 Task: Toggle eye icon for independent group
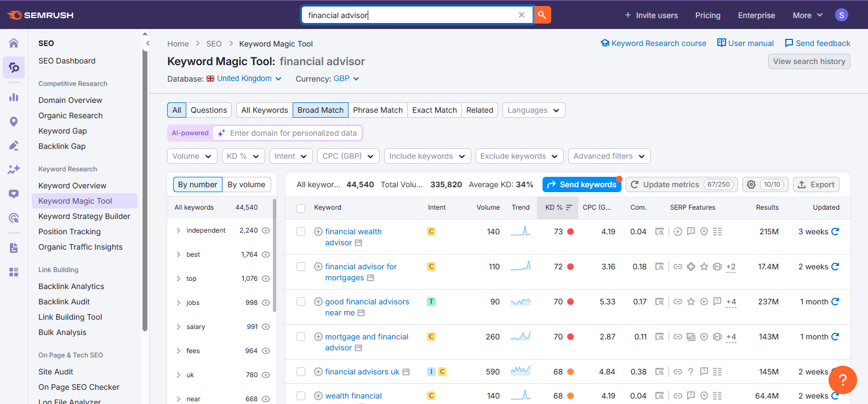click(266, 230)
